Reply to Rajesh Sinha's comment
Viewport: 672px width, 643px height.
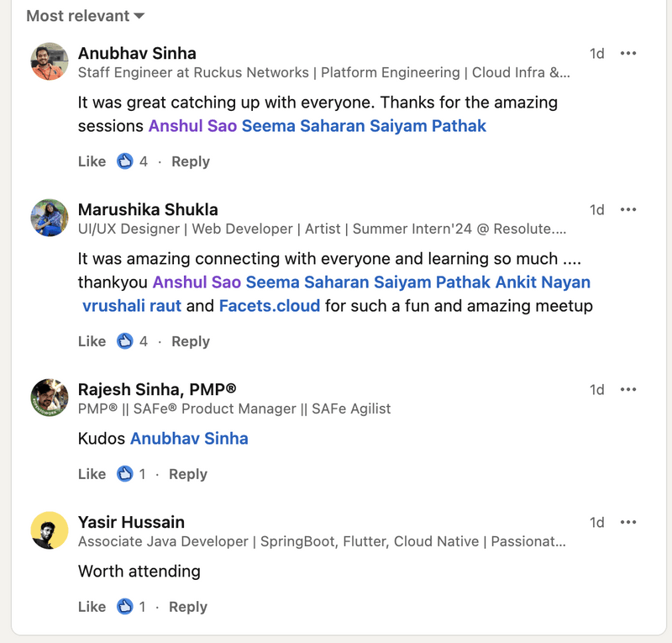coord(188,473)
